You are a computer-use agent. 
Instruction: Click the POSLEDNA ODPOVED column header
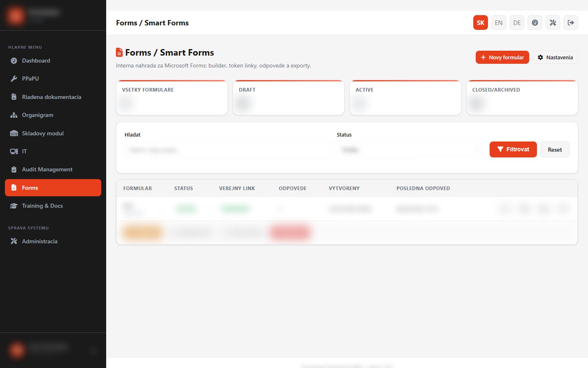tap(423, 188)
